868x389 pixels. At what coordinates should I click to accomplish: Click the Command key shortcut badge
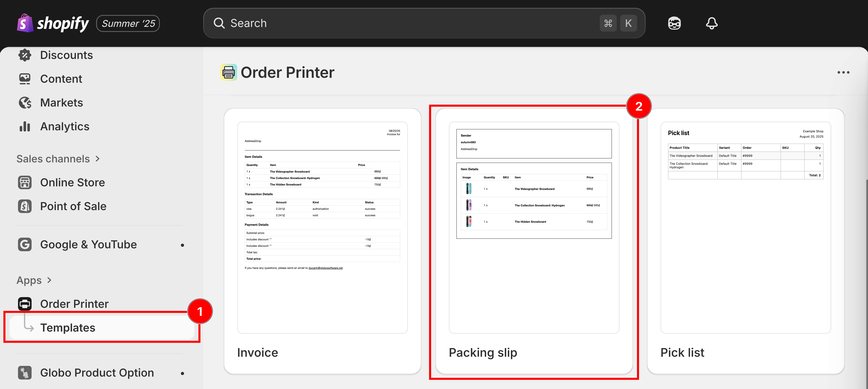tap(608, 23)
